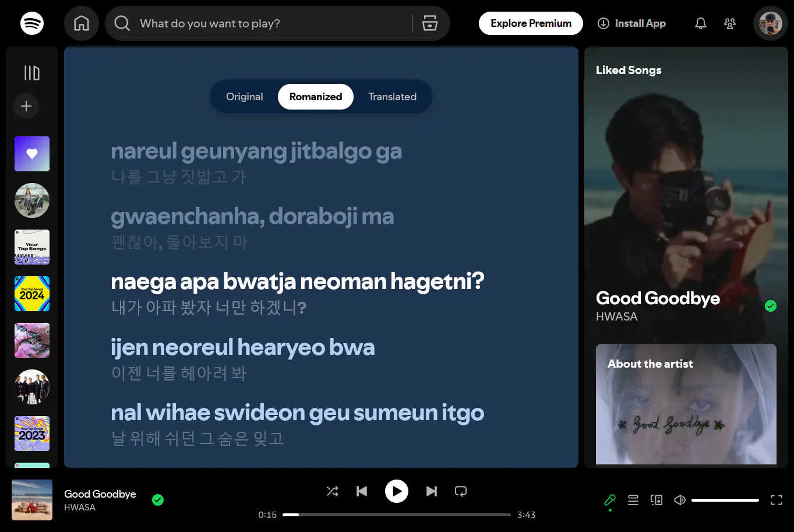
Task: Switch lyrics to Original tab
Action: click(x=245, y=97)
